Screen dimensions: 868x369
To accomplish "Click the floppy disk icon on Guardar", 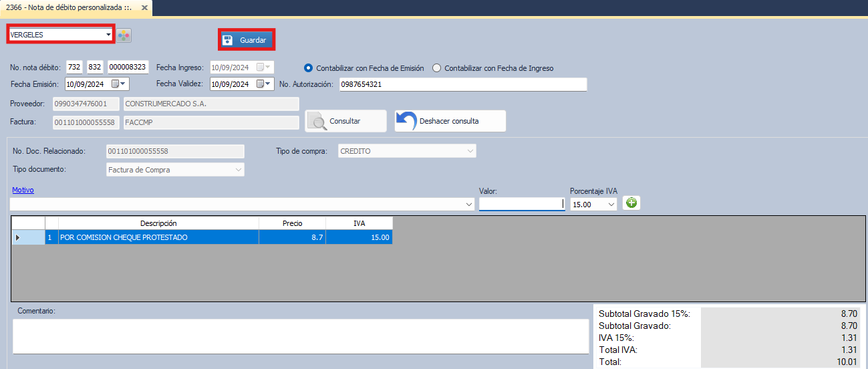I will pyautogui.click(x=228, y=40).
